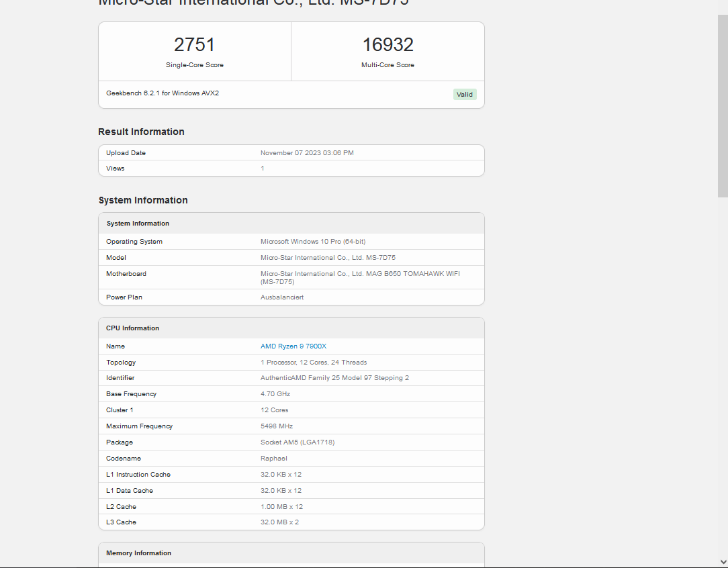
Task: Click the Views row label
Action: pos(115,169)
